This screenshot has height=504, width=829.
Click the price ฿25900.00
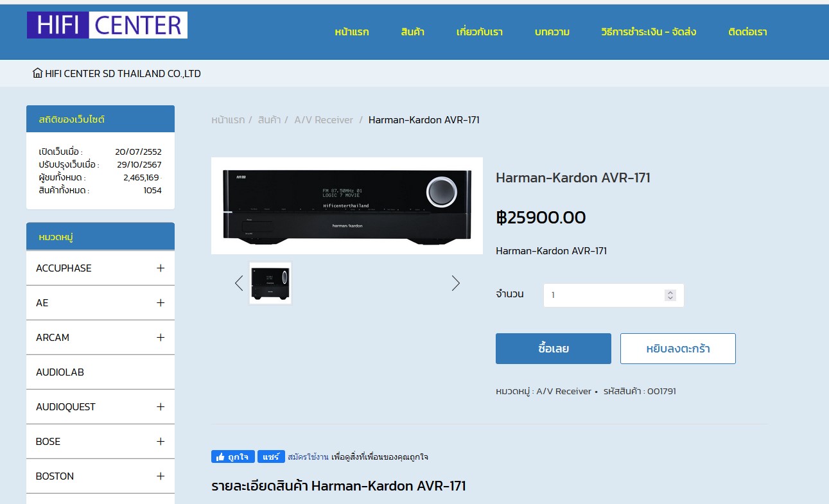pyautogui.click(x=541, y=218)
